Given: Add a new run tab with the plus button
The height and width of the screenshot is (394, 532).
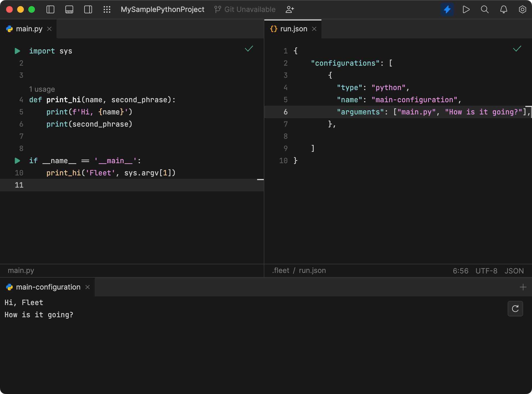Looking at the screenshot, I should [523, 287].
